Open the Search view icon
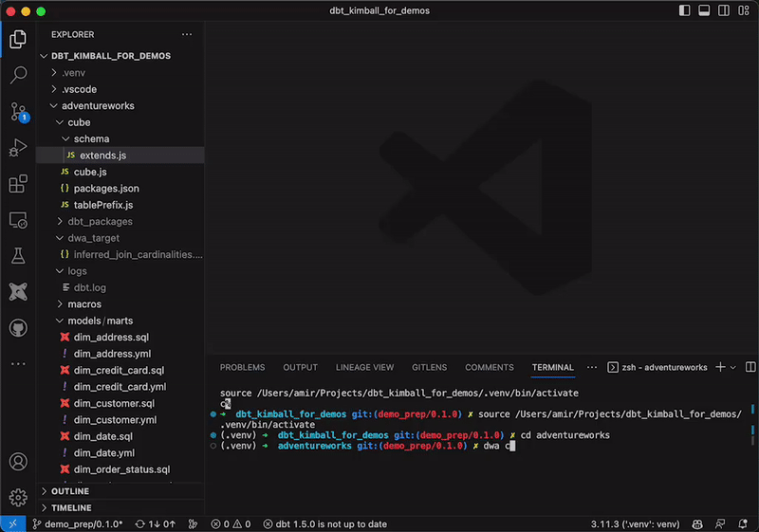Screen dimensions: 759x532 tap(18, 75)
